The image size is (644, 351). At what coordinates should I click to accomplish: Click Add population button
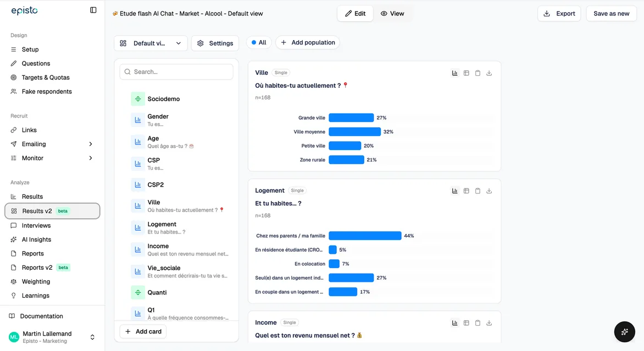tap(308, 42)
